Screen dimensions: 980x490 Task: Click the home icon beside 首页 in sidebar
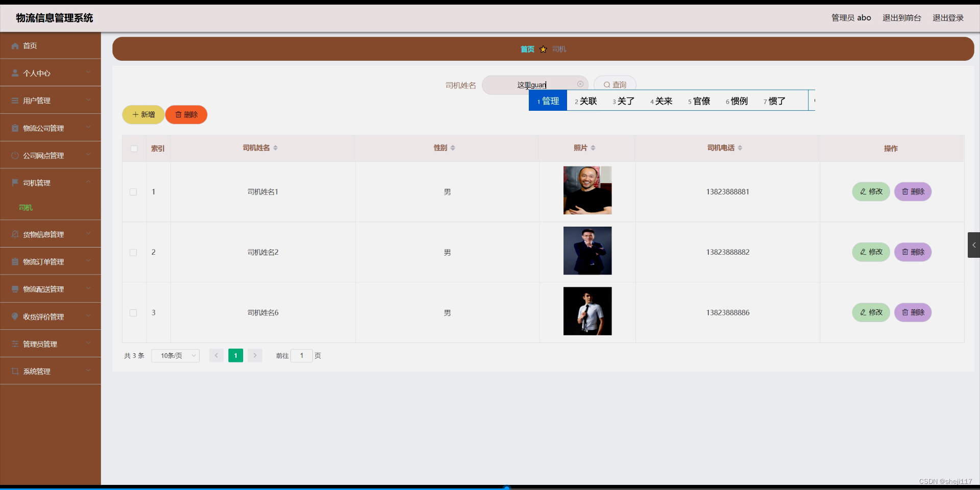pos(15,46)
